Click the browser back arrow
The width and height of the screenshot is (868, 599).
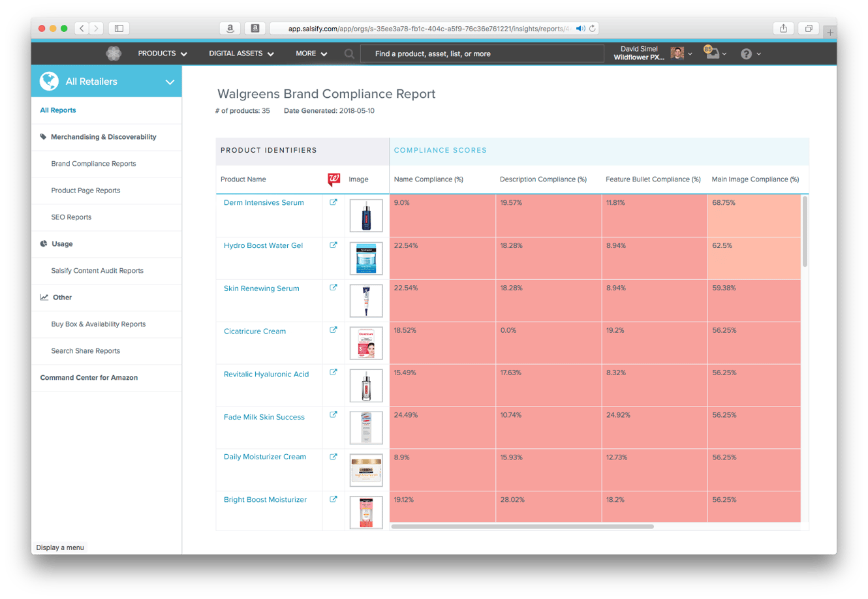(82, 28)
